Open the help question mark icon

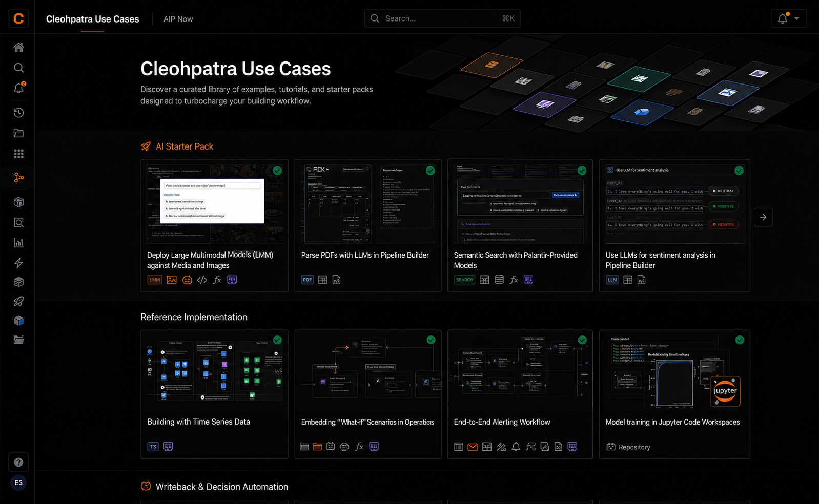[18, 463]
